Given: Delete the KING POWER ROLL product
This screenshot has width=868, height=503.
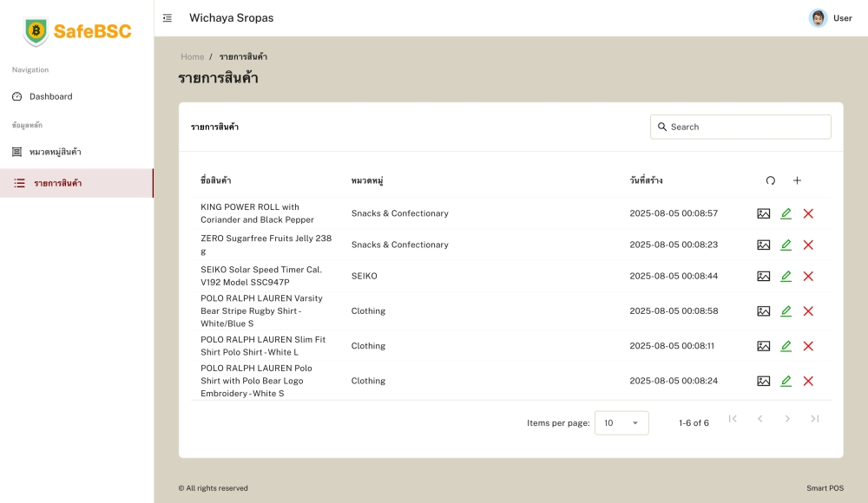Looking at the screenshot, I should click(x=808, y=213).
